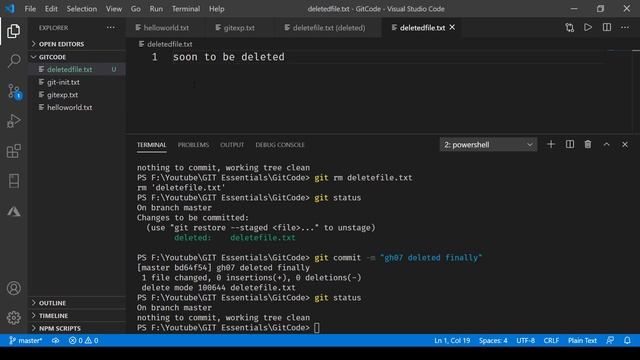Select git-init.txt in the file explorer
This screenshot has width=640, height=360.
pos(77,82)
